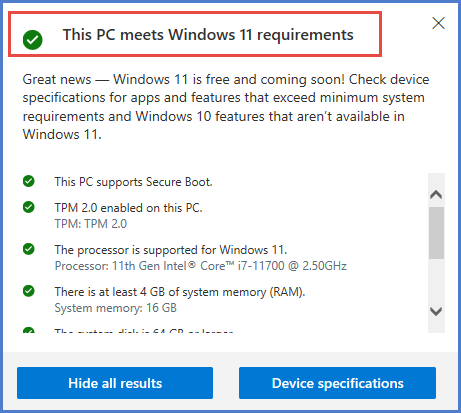The height and width of the screenshot is (413, 461).
Task: Click the scrollbar track below the thumb
Action: [436, 281]
